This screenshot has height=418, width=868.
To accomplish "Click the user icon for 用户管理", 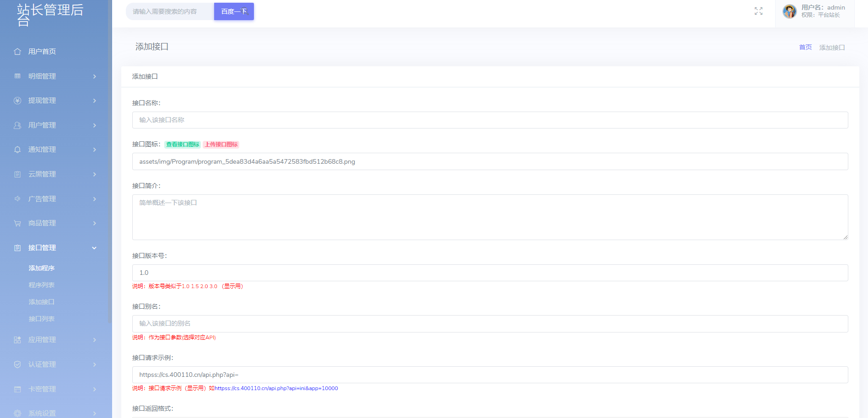I will click(17, 125).
